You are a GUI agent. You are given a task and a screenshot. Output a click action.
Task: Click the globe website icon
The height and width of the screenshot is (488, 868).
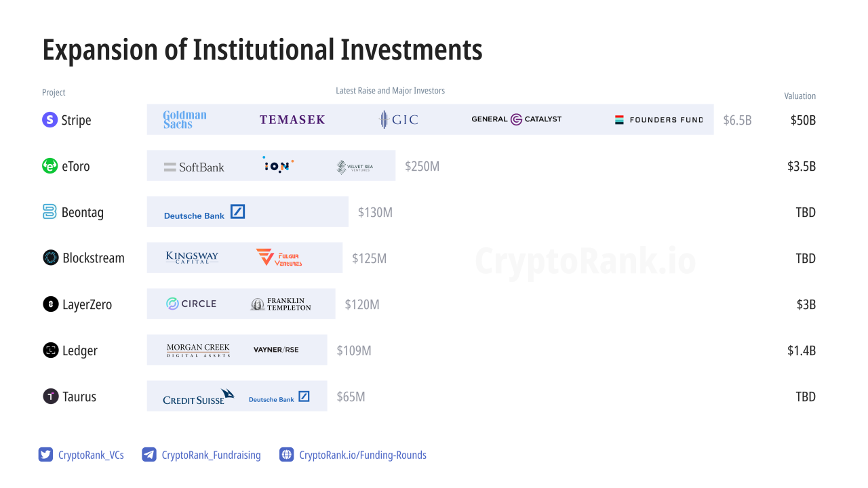click(287, 455)
